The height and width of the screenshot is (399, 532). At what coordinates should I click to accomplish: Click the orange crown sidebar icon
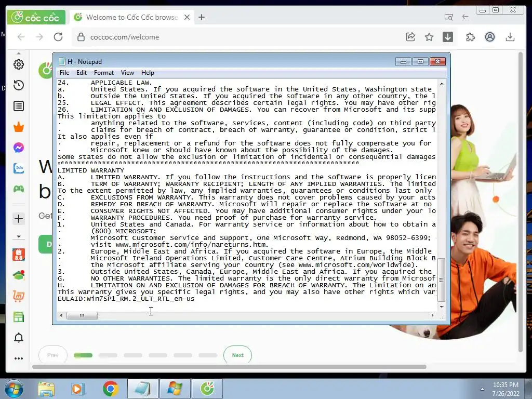tap(19, 127)
